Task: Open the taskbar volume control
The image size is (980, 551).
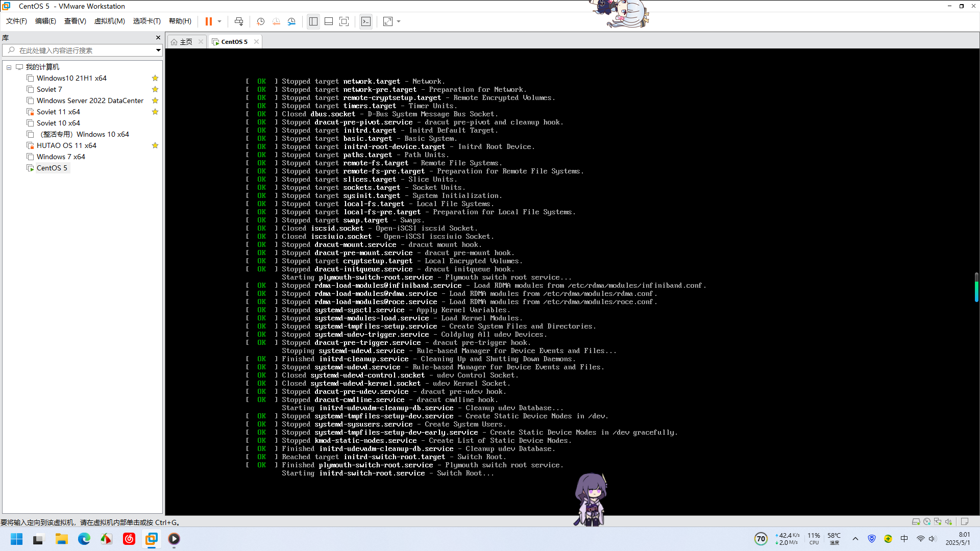Action: click(x=933, y=539)
